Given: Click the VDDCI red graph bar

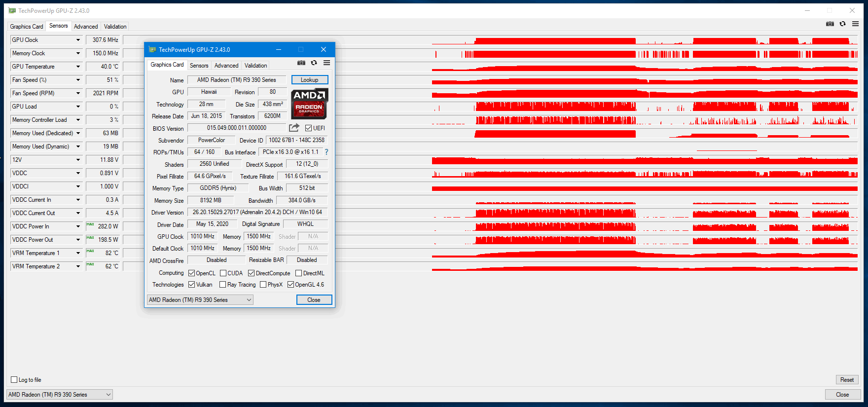Looking at the screenshot, I should pos(645,188).
